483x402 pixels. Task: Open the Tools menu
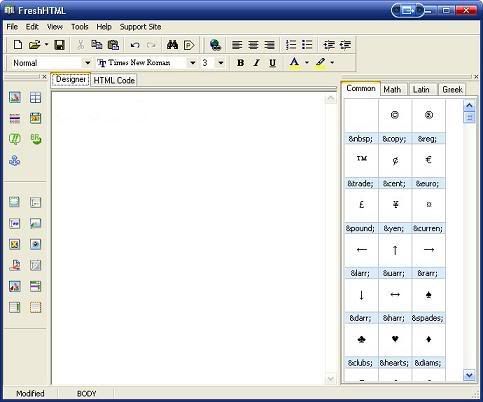click(80, 27)
